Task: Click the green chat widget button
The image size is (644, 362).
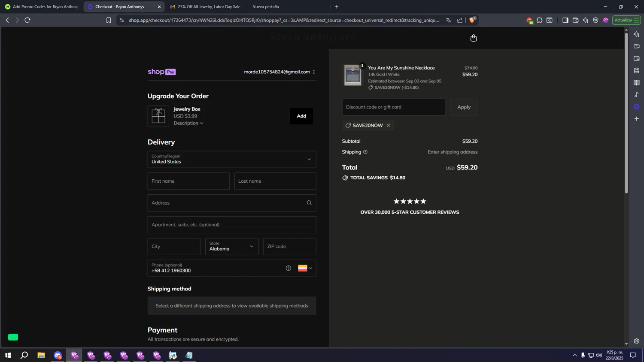Action: [13, 337]
